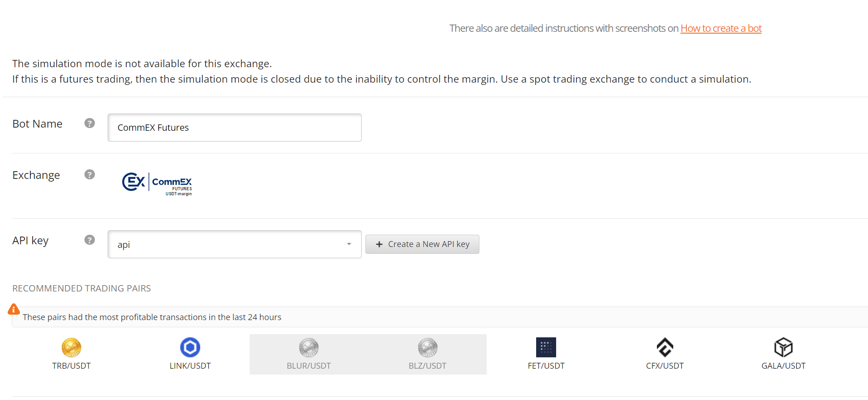Click the TRB/USDT pair label
Viewport: 868px width, 400px height.
[x=71, y=366]
